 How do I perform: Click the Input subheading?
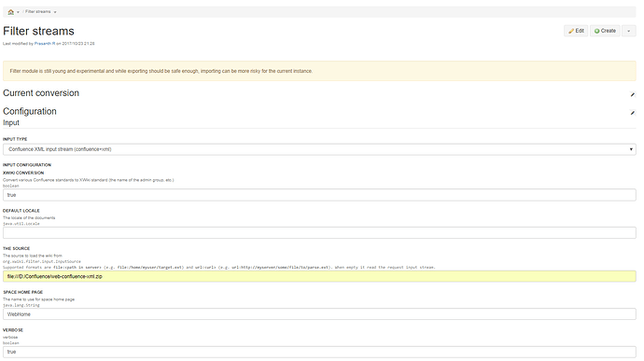click(x=11, y=123)
